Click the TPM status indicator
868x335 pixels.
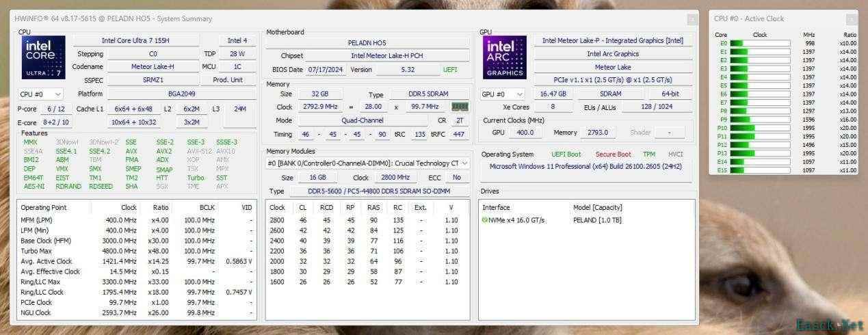click(x=649, y=155)
